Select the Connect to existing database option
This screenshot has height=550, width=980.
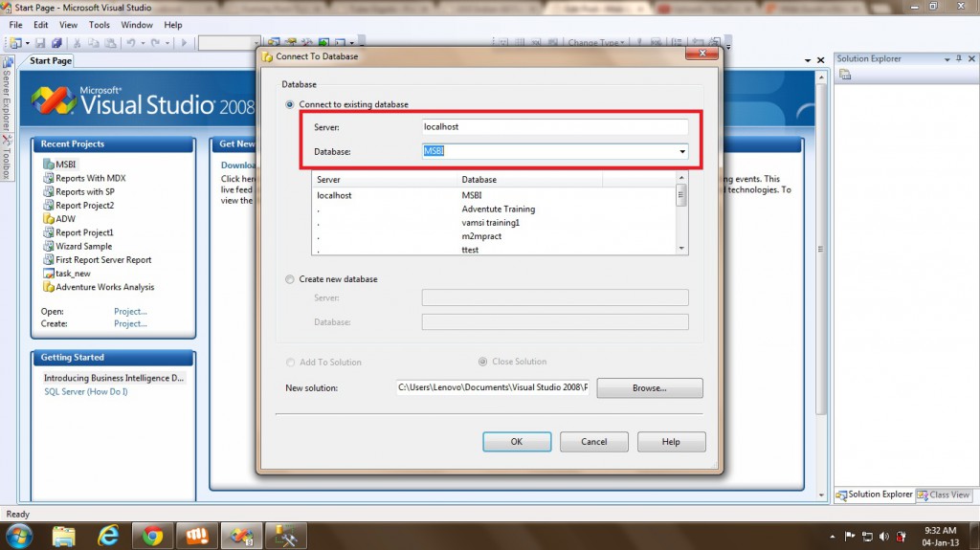click(291, 104)
